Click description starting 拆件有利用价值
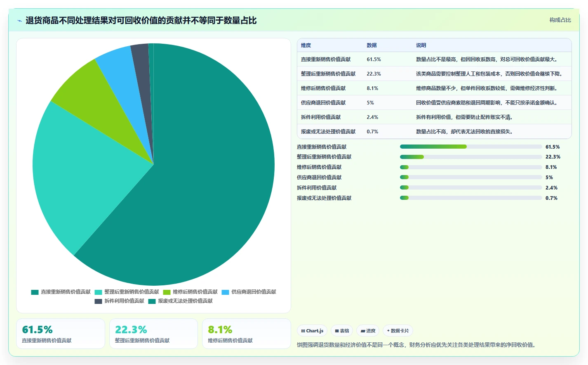The width and height of the screenshot is (588, 365). click(465, 117)
